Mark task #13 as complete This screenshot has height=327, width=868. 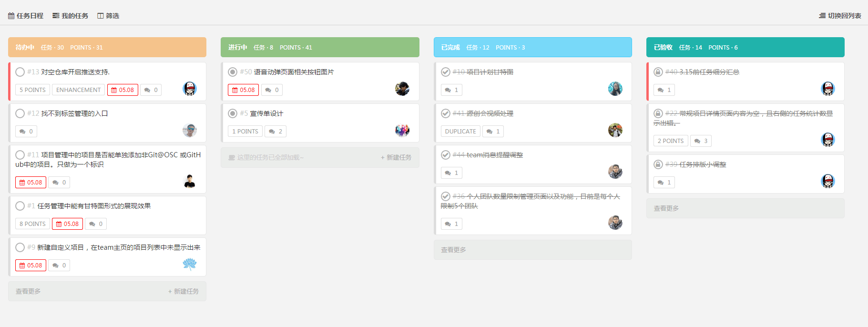coord(20,72)
